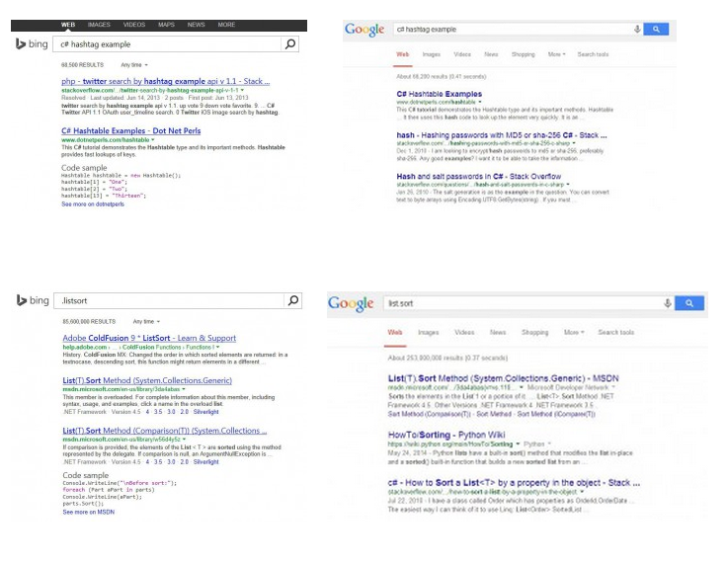Open 'List(T).Sort Method (Comparison(T))' Bing result

tap(165, 431)
